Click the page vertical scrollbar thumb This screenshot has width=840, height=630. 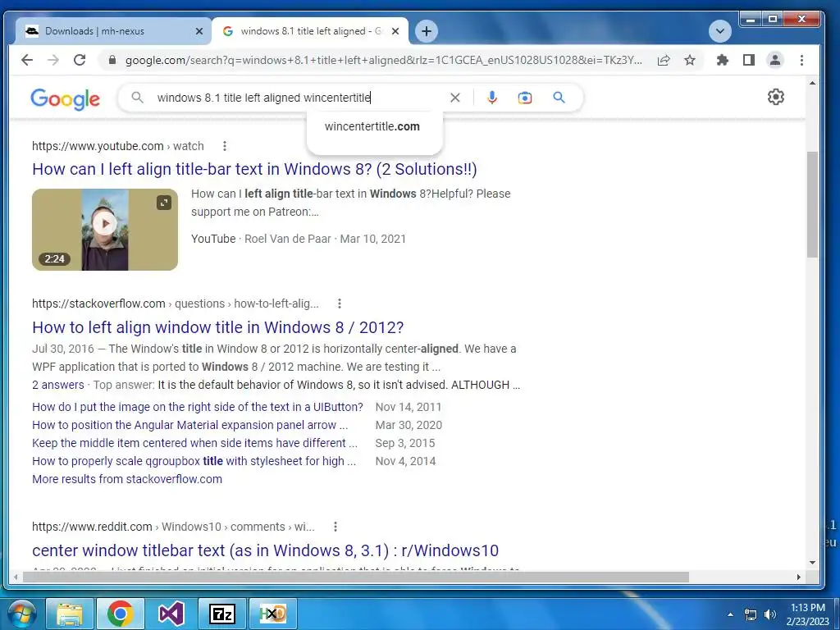(x=812, y=204)
